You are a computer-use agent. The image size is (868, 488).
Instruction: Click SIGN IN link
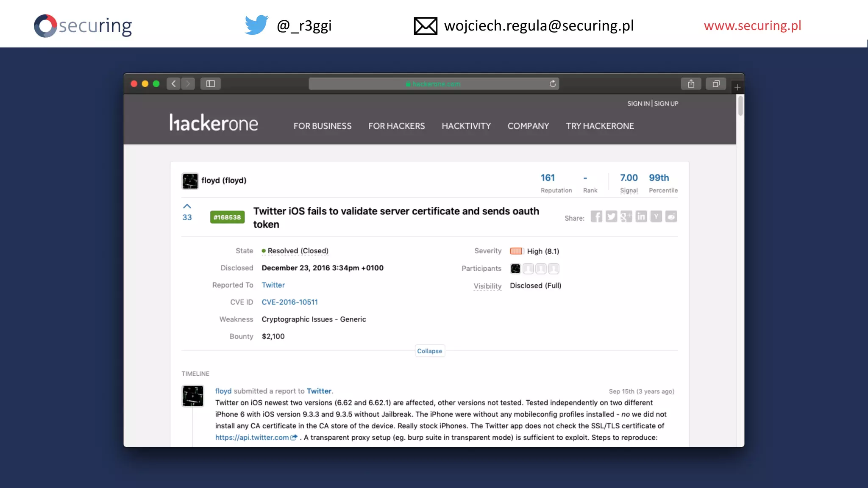(638, 103)
